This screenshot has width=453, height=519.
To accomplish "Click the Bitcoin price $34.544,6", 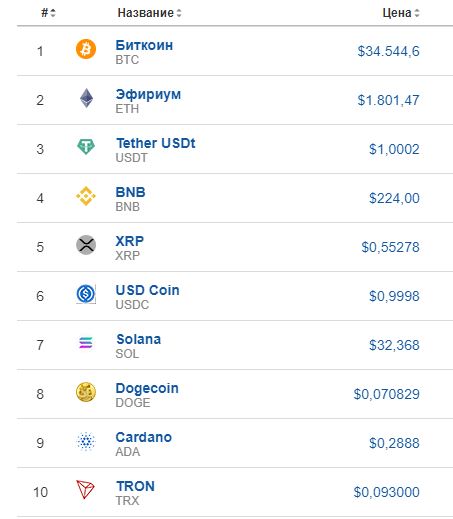I will coord(388,51).
